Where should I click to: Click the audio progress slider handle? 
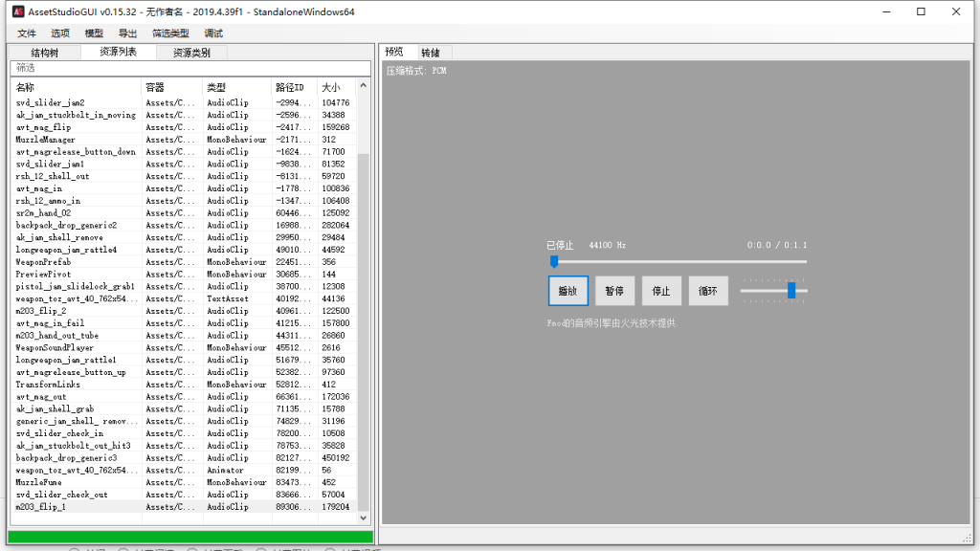coord(554,261)
